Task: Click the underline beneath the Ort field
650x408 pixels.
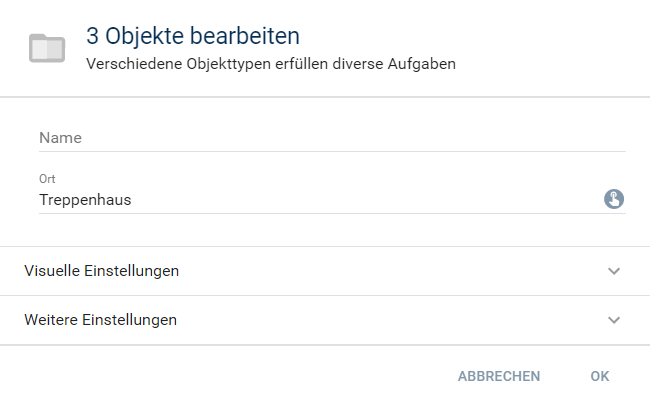Action: (332, 213)
